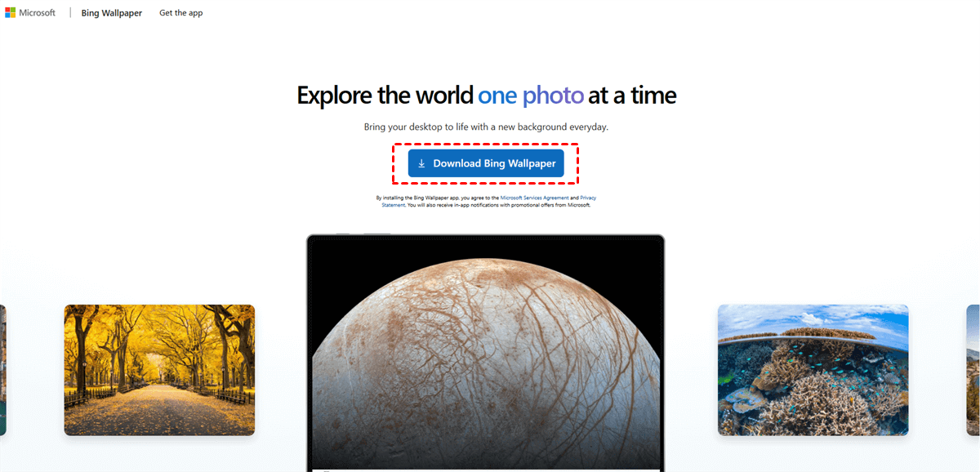
Task: Select the coral reef underwater wallpaper thumbnail
Action: coord(813,370)
